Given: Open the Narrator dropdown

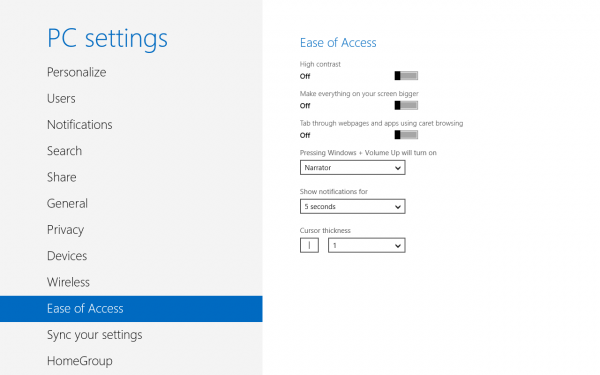Looking at the screenshot, I should (x=352, y=168).
